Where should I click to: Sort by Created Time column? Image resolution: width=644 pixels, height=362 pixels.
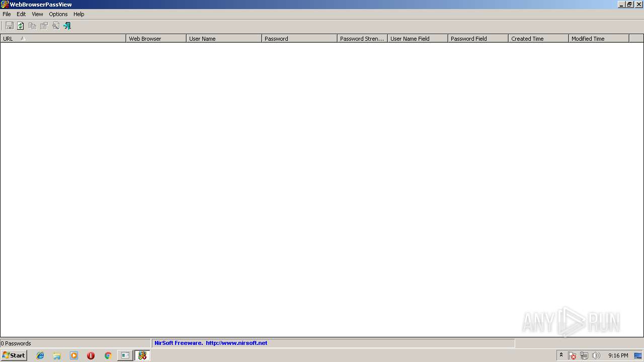click(x=538, y=38)
